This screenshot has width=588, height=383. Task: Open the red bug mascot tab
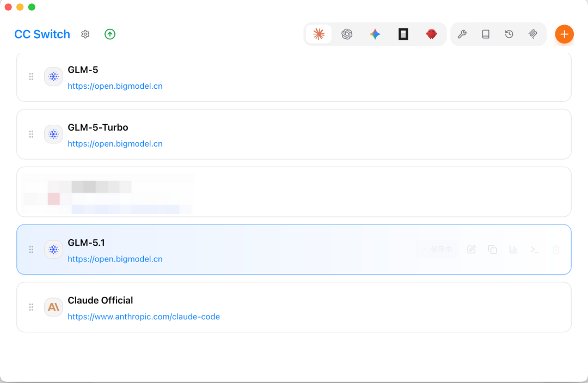tap(432, 34)
